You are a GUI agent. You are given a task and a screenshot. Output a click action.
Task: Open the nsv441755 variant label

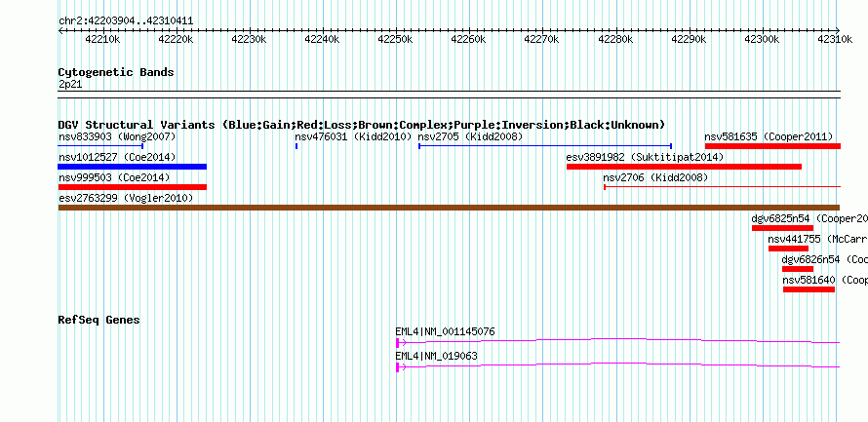tap(818, 239)
